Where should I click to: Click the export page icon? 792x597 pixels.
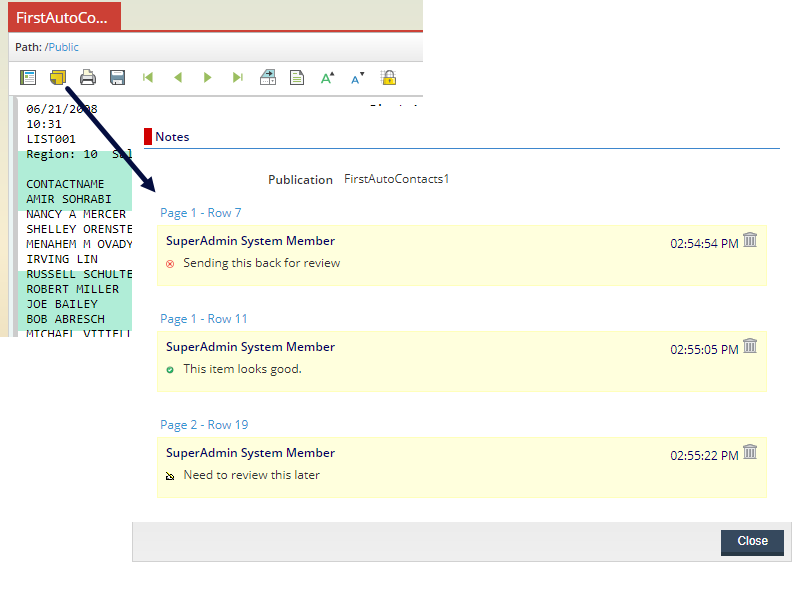[268, 78]
